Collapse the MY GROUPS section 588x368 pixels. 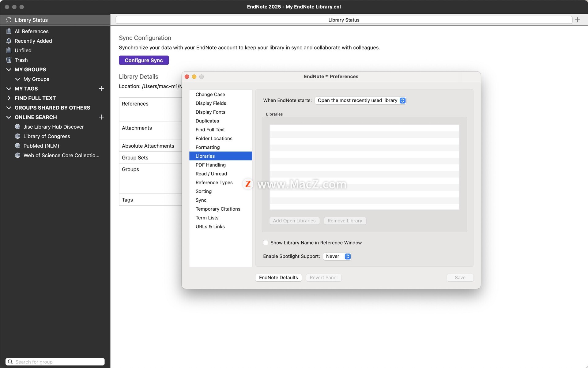coord(9,69)
